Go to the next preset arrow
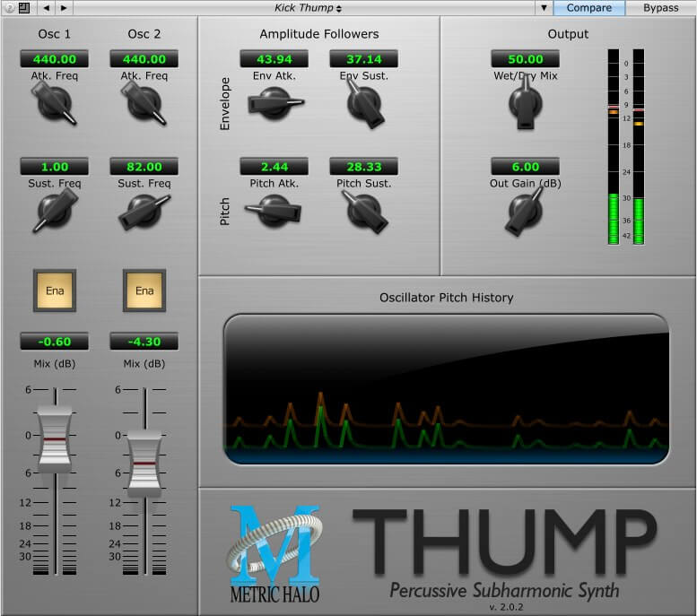Screen dimensions: 697x616 click(x=63, y=8)
